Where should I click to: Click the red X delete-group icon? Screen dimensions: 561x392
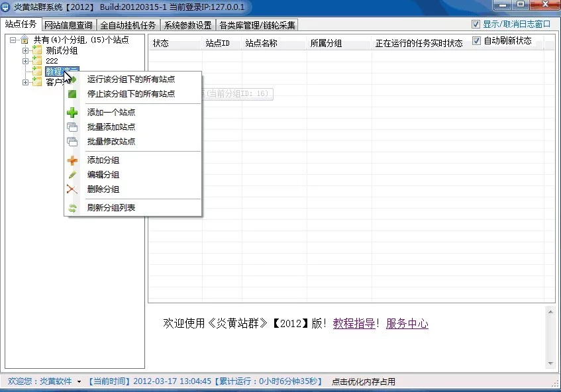click(x=72, y=189)
